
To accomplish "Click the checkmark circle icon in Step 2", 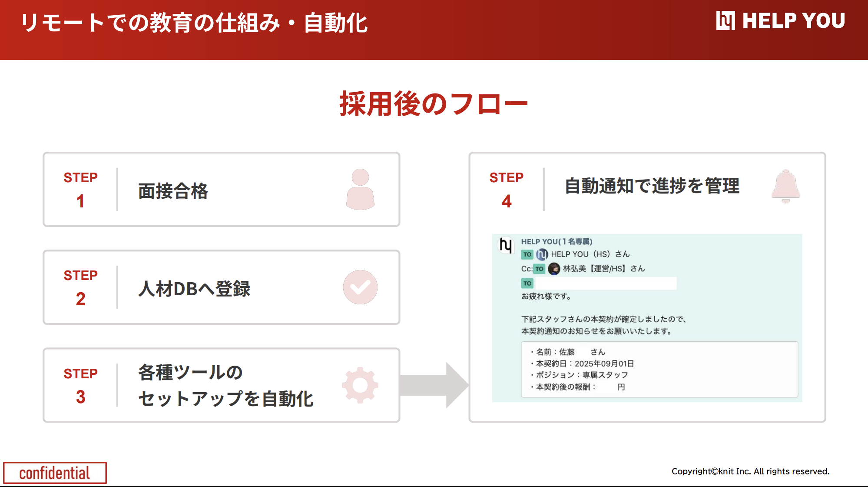I will pos(360,287).
